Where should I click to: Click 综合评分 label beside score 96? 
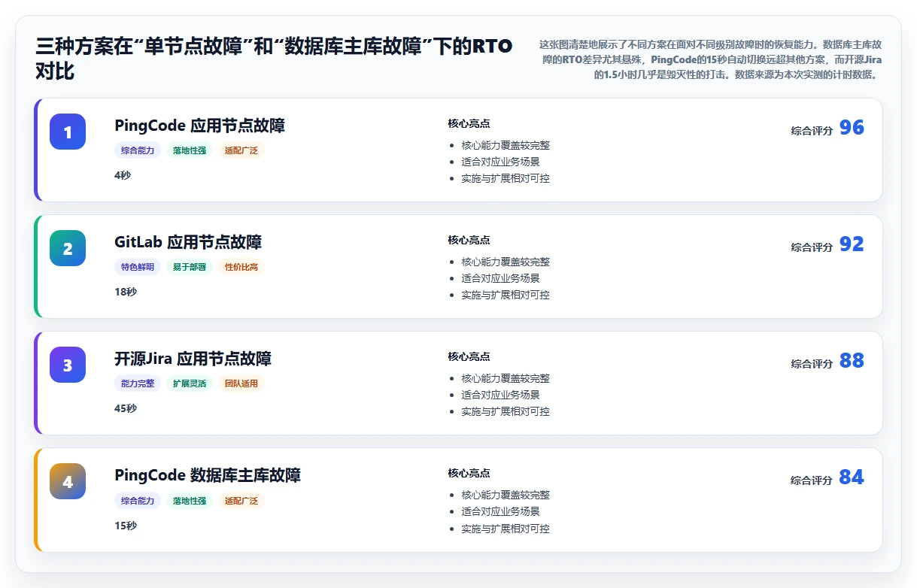pos(812,131)
